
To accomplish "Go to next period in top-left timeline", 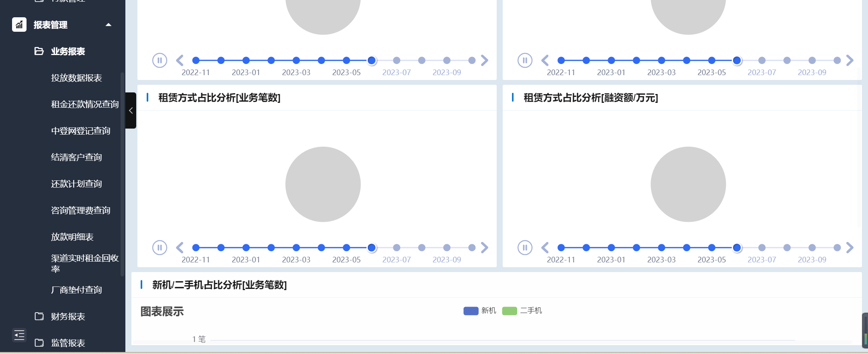I will 485,60.
